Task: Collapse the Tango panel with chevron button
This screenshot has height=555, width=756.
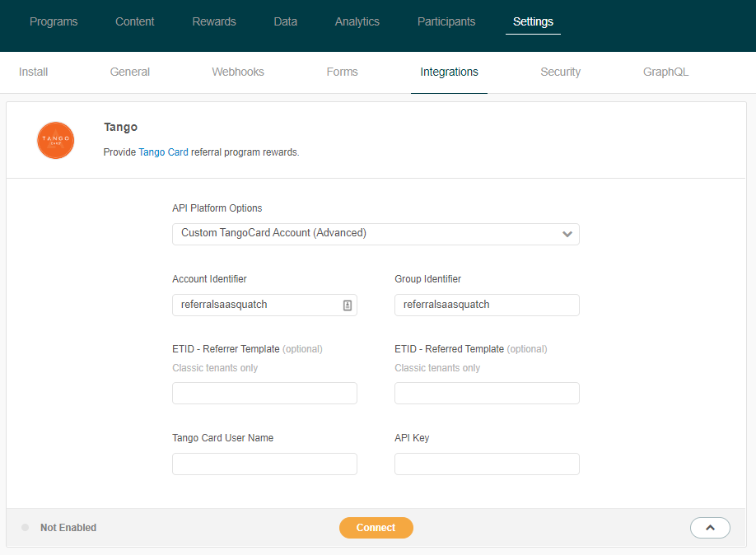Action: pyautogui.click(x=710, y=528)
